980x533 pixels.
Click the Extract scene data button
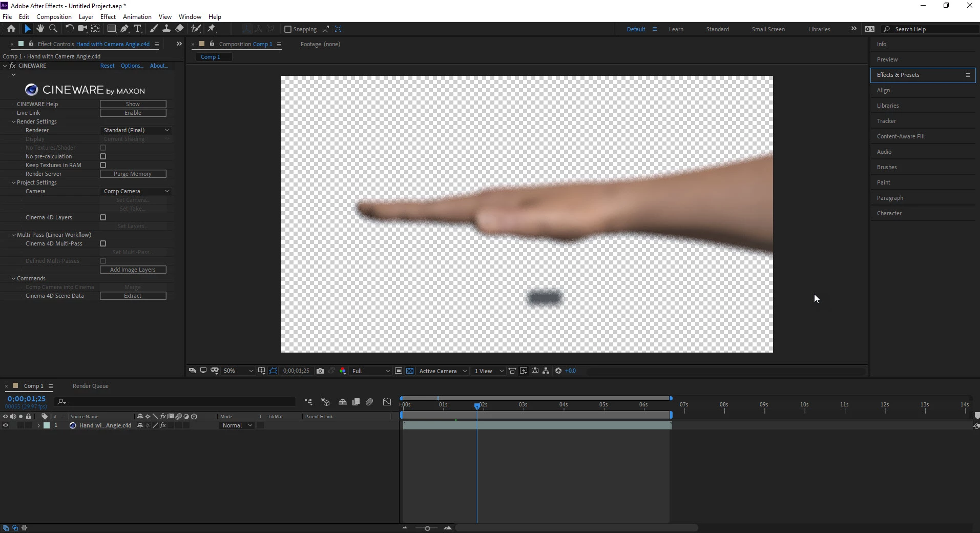point(133,296)
